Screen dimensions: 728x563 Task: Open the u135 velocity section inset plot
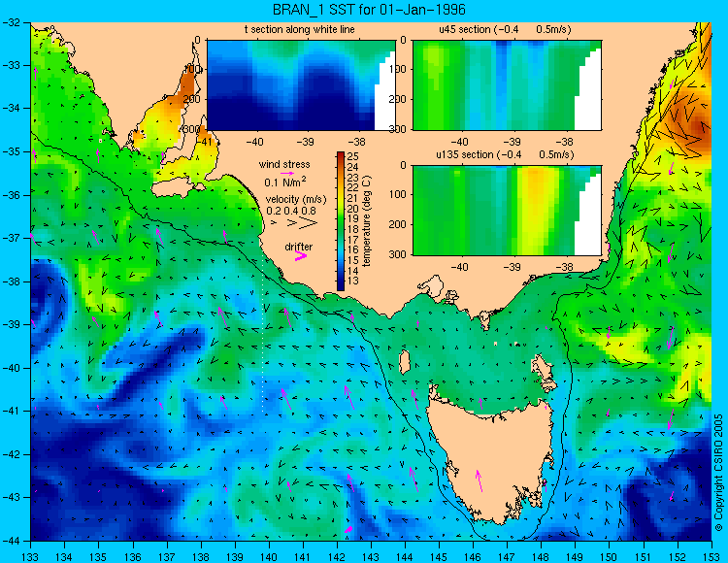(507, 211)
